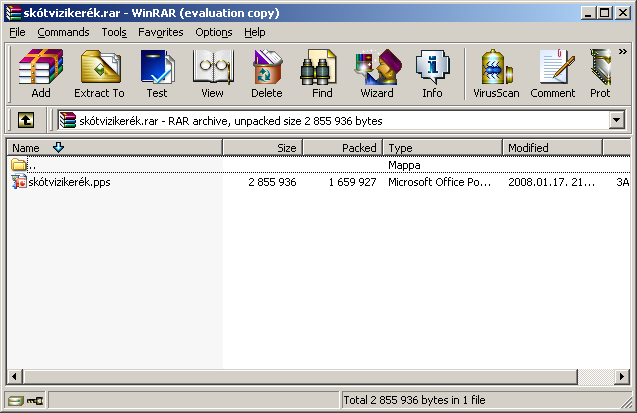Click horizontal scrollbar right arrow
This screenshot has width=637, height=413.
(x=622, y=376)
